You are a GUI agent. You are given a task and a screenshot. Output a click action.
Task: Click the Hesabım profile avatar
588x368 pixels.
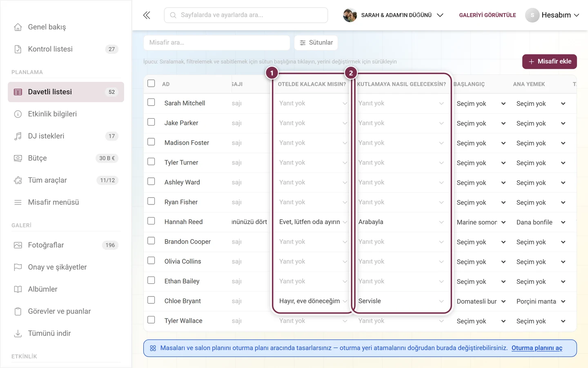pyautogui.click(x=532, y=15)
